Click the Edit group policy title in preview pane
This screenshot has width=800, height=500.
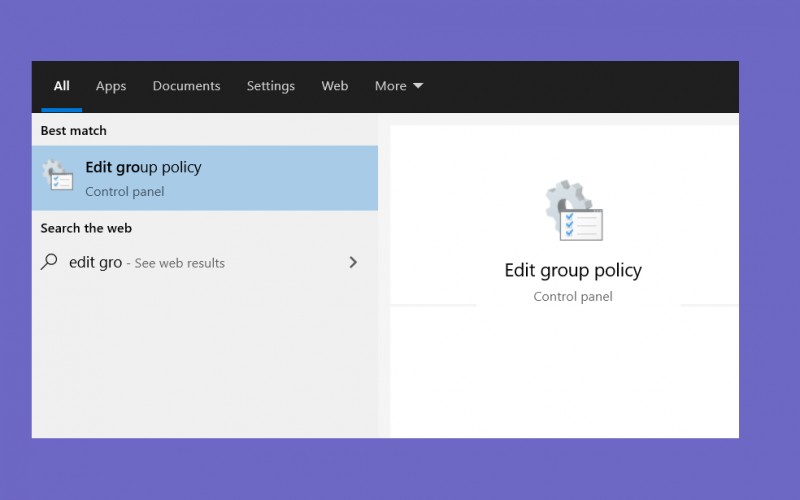573,270
